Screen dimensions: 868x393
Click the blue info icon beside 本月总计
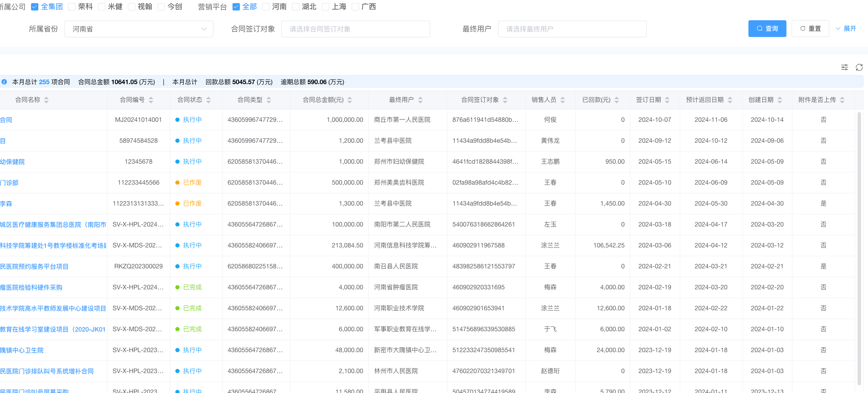pos(4,82)
